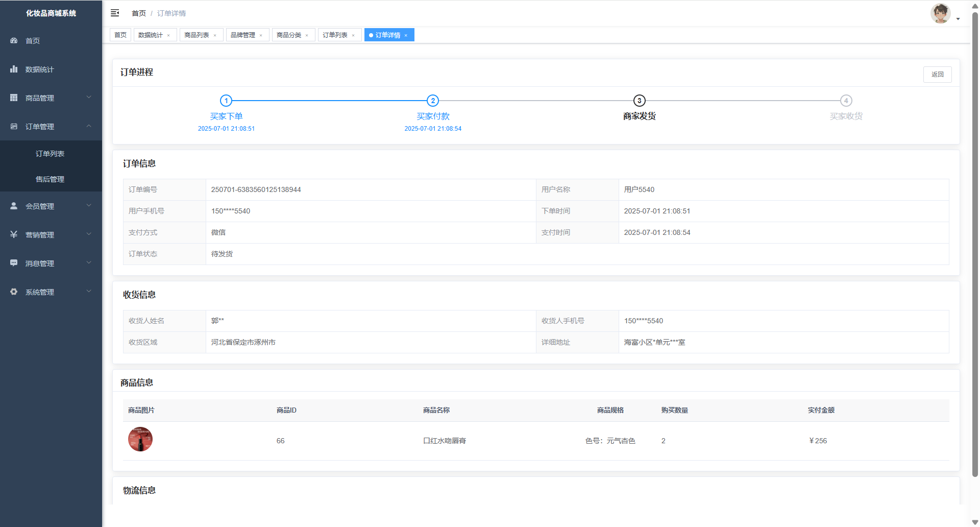Click the 营销管理 yen icon
The height and width of the screenshot is (527, 980).
pyautogui.click(x=14, y=234)
